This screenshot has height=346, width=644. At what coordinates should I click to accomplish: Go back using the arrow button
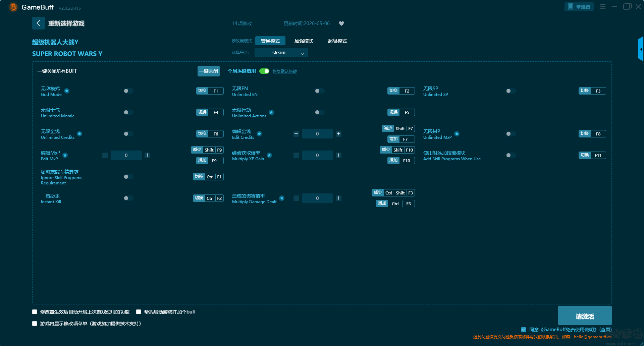click(38, 23)
